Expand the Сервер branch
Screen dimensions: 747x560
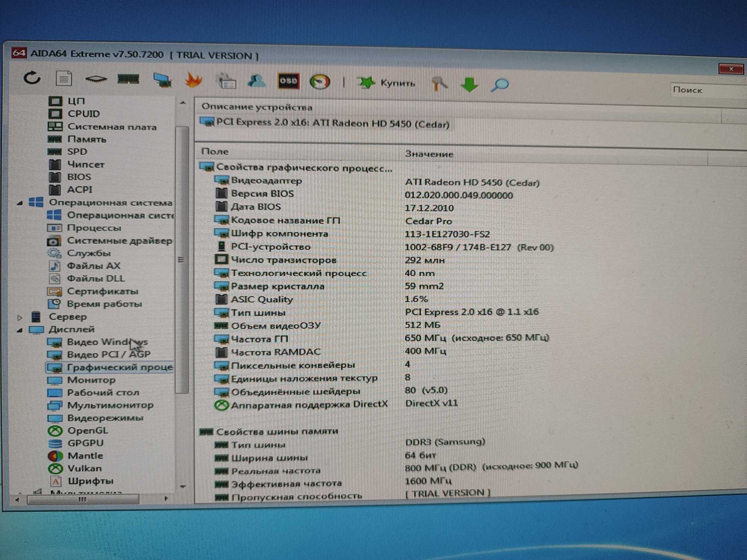[20, 318]
